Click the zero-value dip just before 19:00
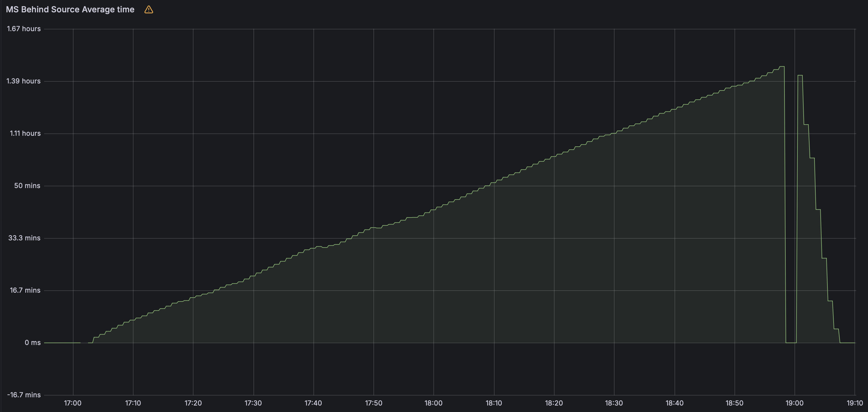Viewport: 868px width, 412px height. tap(791, 343)
